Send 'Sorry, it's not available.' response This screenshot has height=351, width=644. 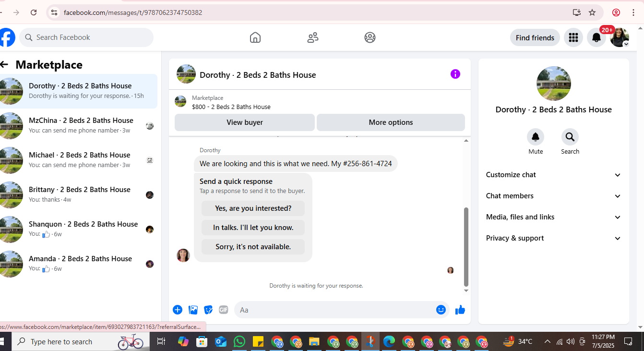click(253, 247)
